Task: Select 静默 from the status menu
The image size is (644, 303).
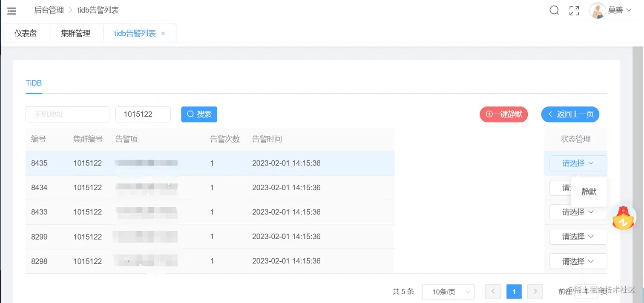Action: [589, 192]
